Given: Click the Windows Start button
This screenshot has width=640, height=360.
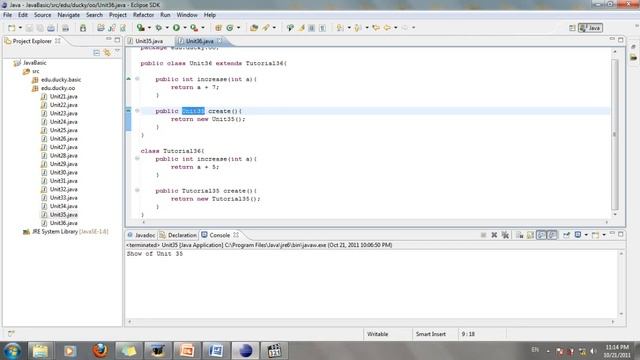Looking at the screenshot, I should (12, 351).
